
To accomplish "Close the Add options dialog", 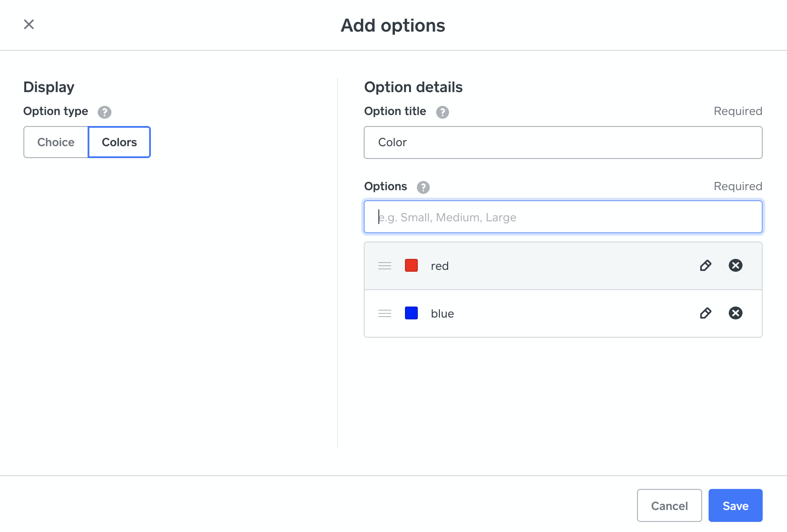I will pos(29,24).
